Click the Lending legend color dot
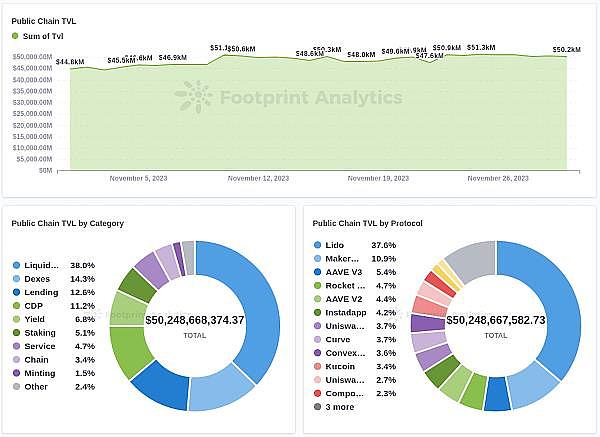 [17, 292]
